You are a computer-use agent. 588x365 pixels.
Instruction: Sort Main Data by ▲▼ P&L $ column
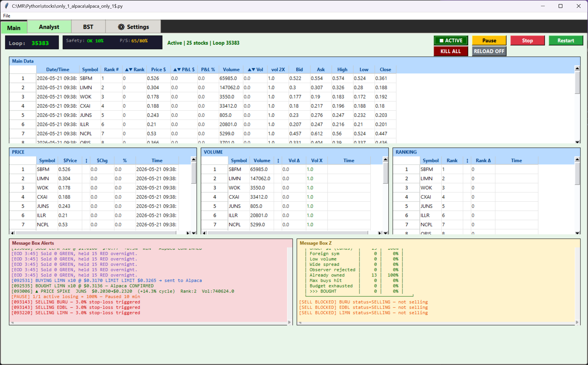[184, 69]
